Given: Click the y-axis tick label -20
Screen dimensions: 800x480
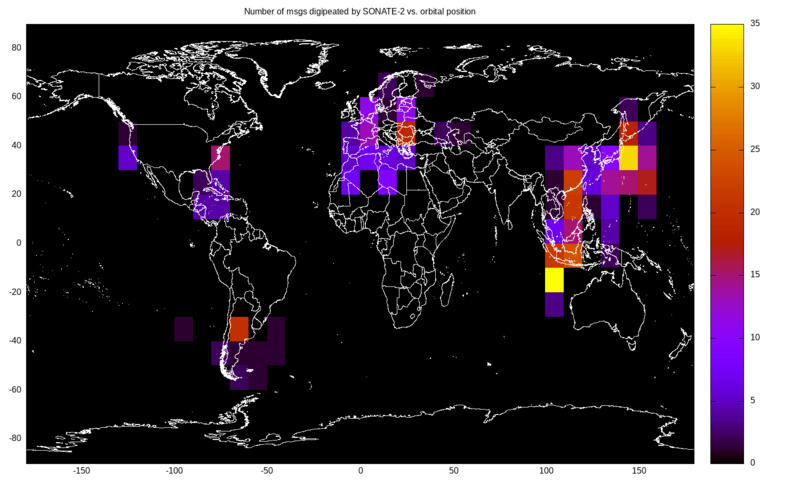Looking at the screenshot, I should [x=15, y=292].
